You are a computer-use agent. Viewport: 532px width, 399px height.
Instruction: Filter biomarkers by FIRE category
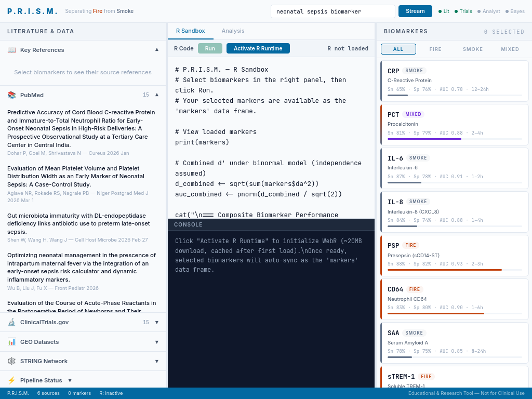(x=435, y=49)
